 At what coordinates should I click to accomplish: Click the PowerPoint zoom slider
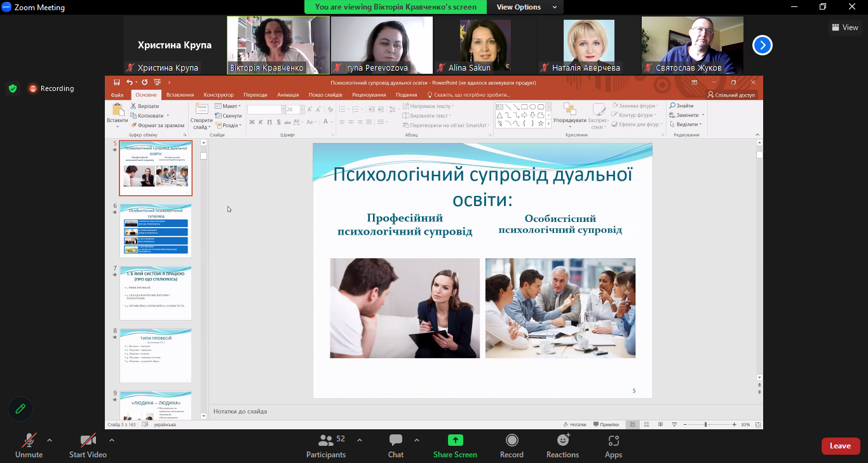705,424
